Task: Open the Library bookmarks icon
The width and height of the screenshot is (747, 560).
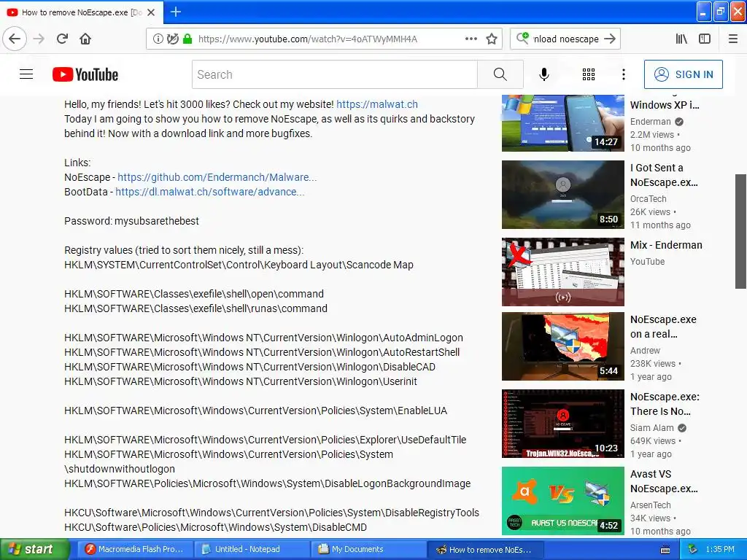Action: point(682,39)
